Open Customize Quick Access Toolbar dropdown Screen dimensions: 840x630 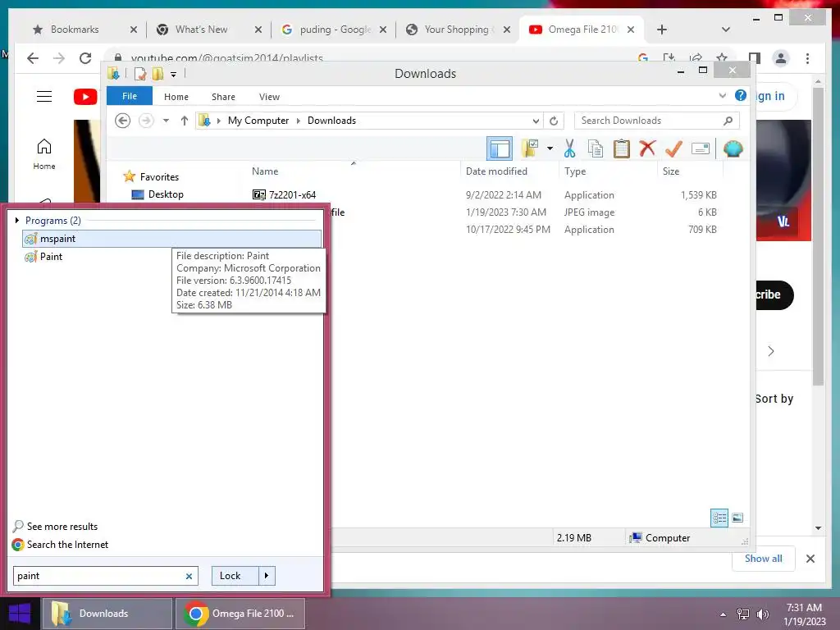[174, 75]
